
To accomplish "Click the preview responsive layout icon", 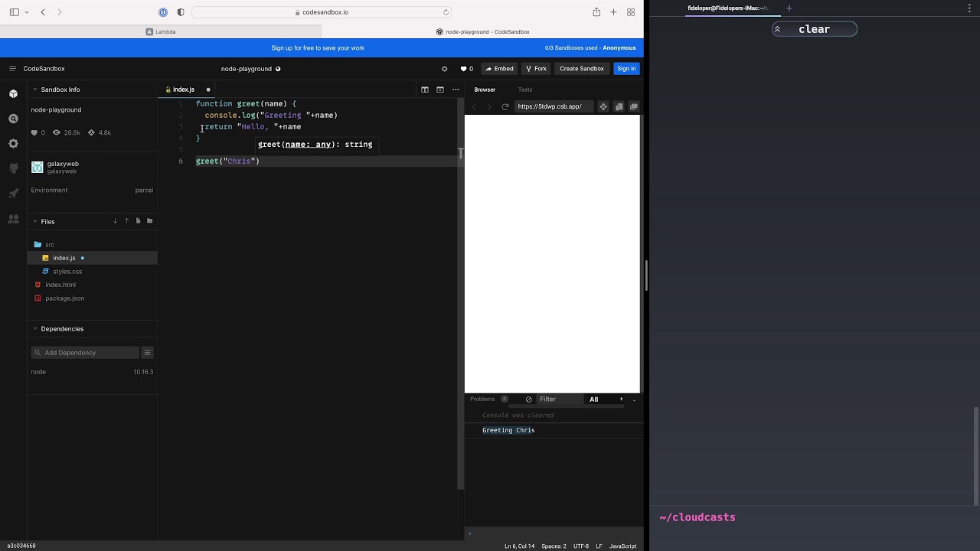I will pyautogui.click(x=619, y=106).
